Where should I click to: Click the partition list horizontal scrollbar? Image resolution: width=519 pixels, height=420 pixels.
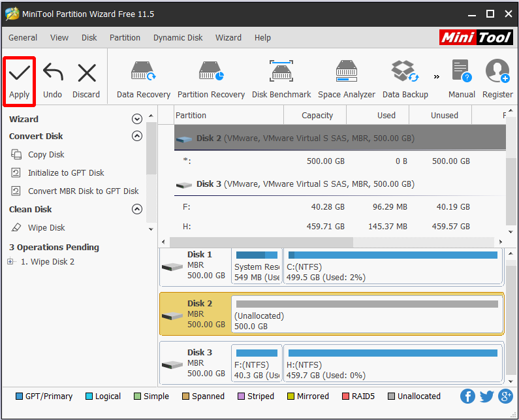pos(262,242)
